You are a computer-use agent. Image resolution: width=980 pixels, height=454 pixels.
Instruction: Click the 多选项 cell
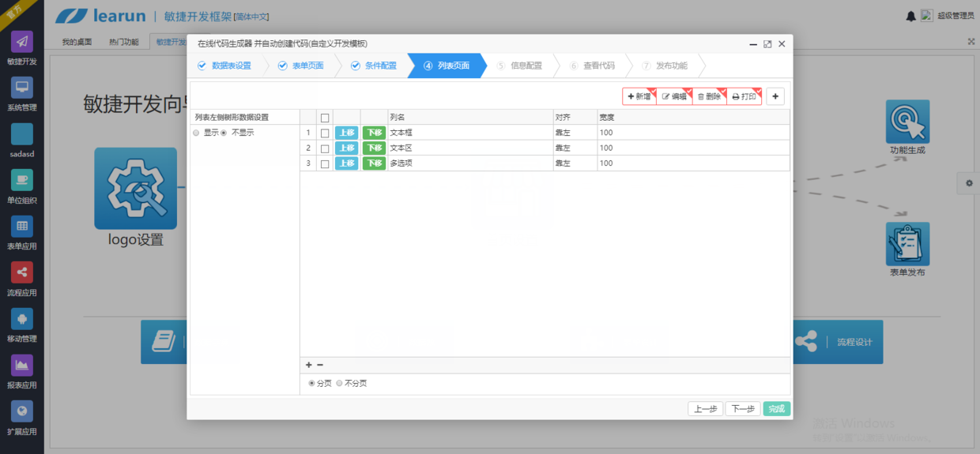[470, 163]
